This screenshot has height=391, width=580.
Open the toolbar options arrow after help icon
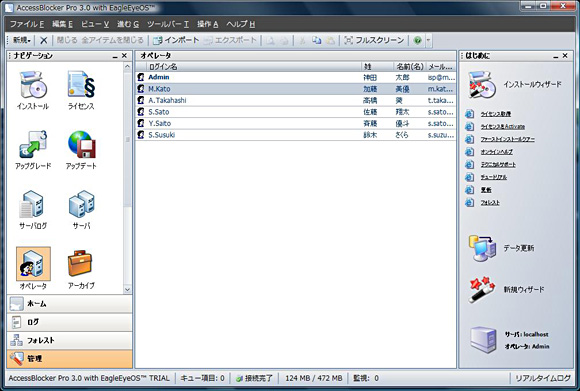point(428,40)
